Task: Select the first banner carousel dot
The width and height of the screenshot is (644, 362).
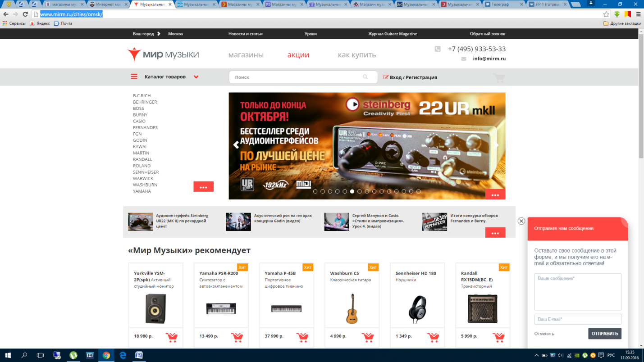Action: [315, 191]
